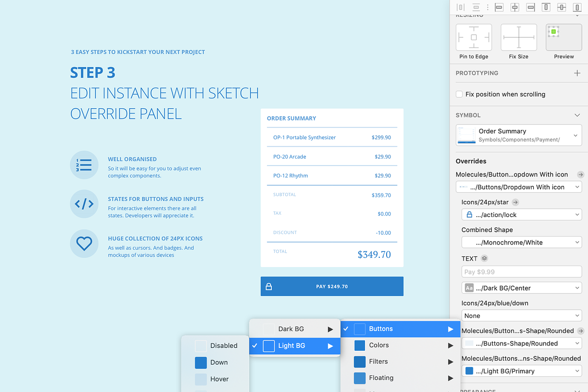Open .../Monochrome/White override dropdown
The width and height of the screenshot is (588, 392).
click(522, 242)
